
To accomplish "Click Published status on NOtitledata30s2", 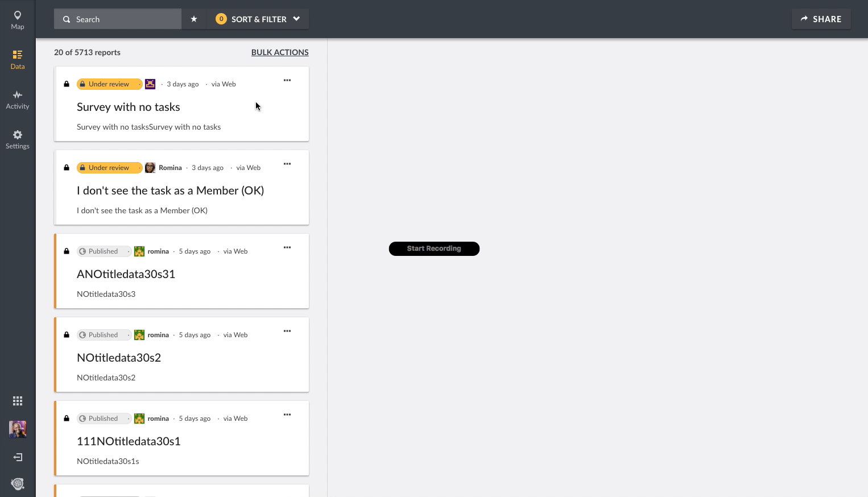I will click(x=104, y=335).
